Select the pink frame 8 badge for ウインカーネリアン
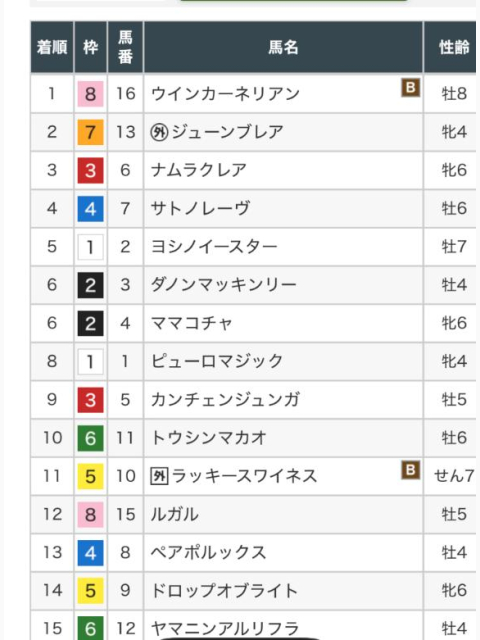Screen dimensions: 480x640 90,94
